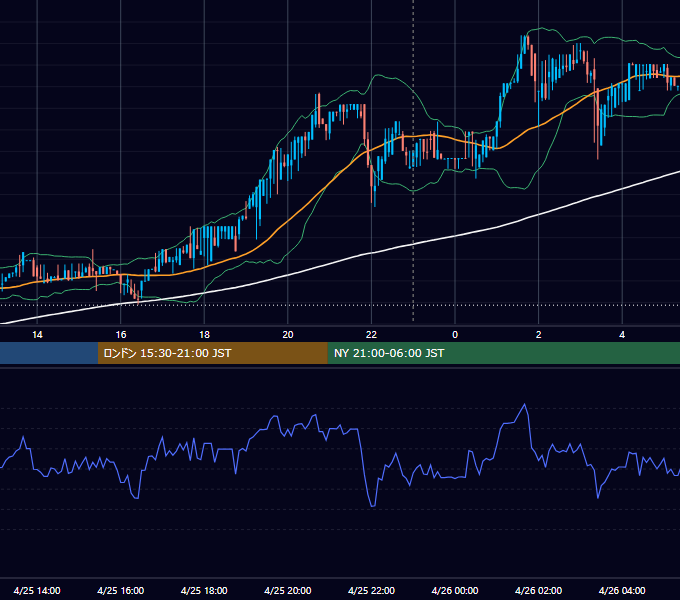Viewport: 680px width, 600px height.
Task: Select the 4/25 18:00 time label
Action: coord(204,590)
